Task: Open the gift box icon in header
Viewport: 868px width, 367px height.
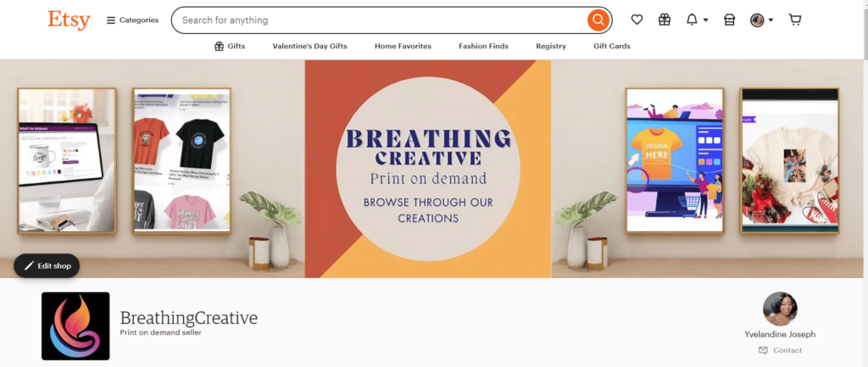Action: tap(665, 20)
